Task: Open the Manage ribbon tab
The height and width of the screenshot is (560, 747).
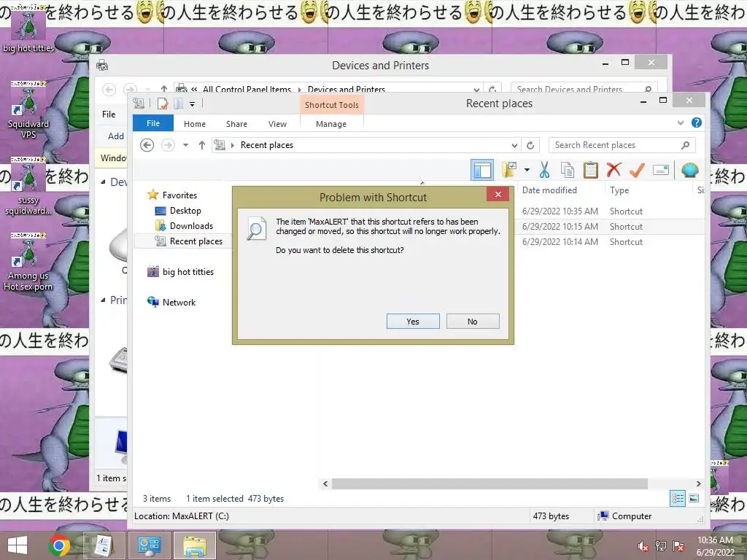Action: 331,124
